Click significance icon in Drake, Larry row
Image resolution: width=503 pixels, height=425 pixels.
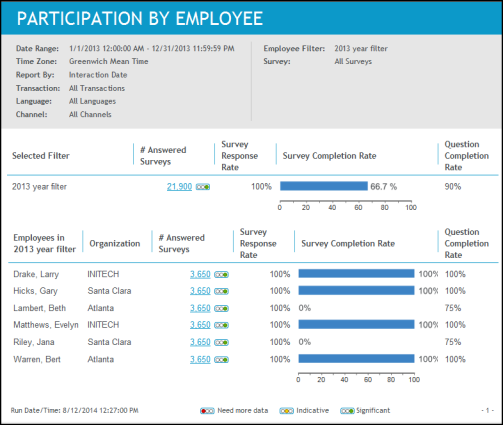pyautogui.click(x=221, y=275)
